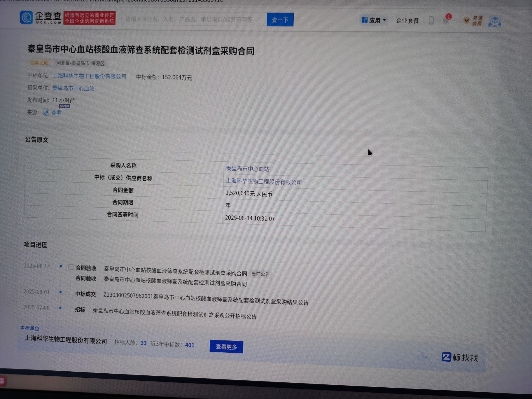This screenshot has width=532, height=399.
Task: Click the 2025-07-08 timeline dot
Action: [60, 307]
